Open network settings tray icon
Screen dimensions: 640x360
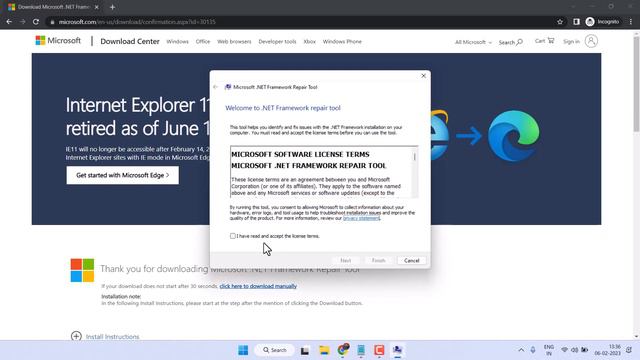point(564,350)
